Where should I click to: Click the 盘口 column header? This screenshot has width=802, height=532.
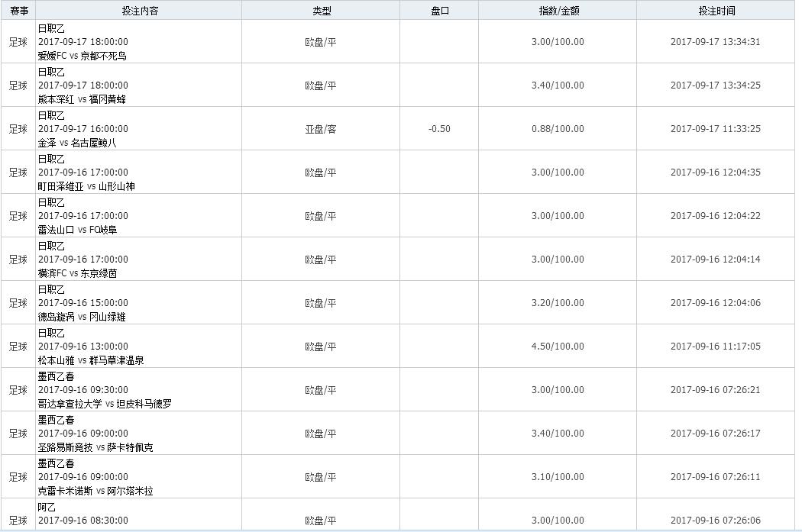(439, 10)
